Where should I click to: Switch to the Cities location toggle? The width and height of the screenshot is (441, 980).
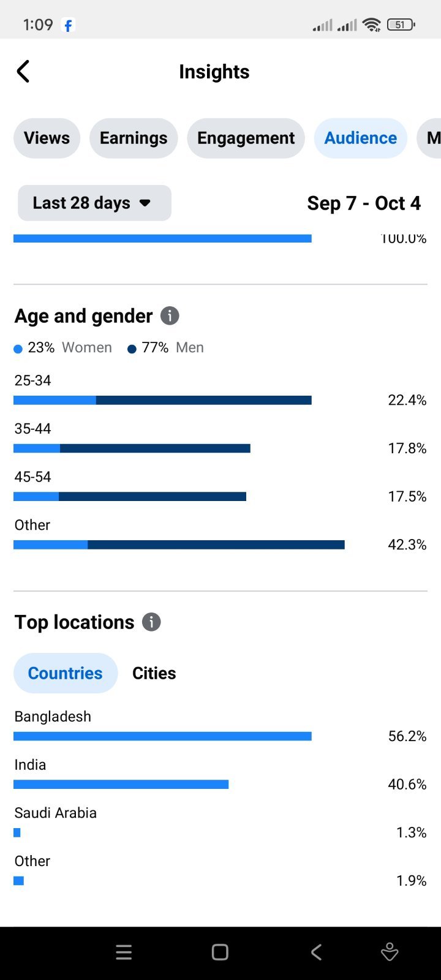point(154,673)
